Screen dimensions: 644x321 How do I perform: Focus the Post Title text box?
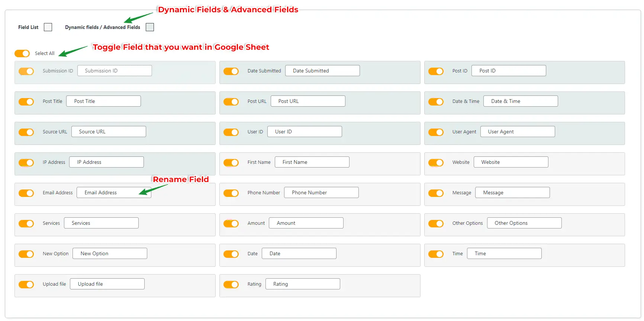pyautogui.click(x=103, y=101)
